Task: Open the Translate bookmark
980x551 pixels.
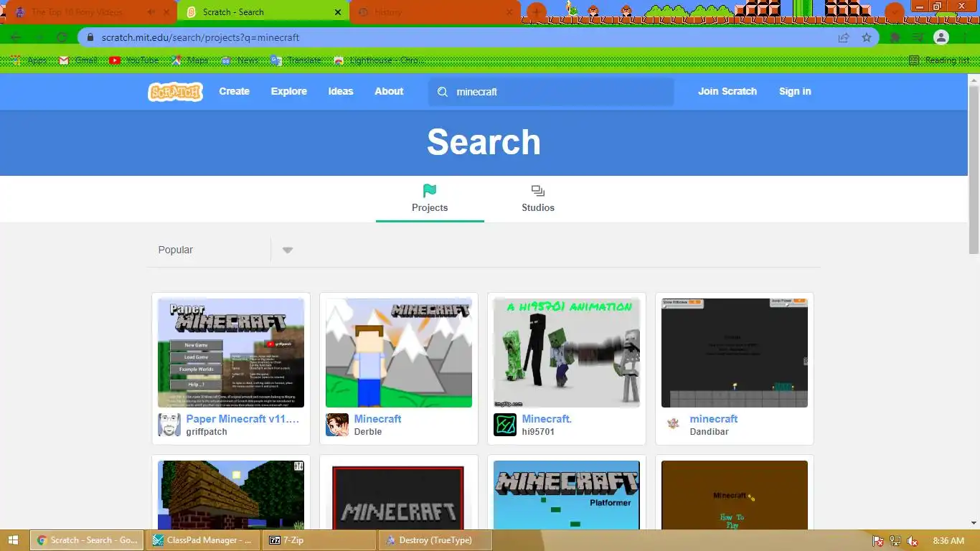Action: click(296, 60)
